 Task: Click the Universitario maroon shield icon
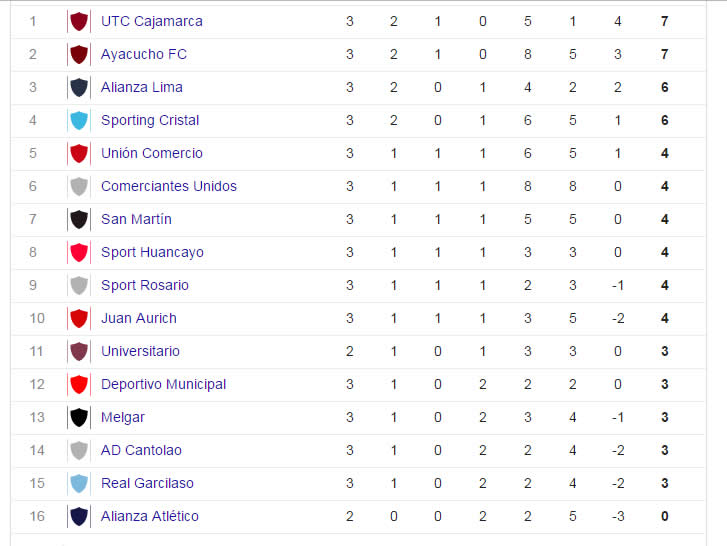[79, 351]
